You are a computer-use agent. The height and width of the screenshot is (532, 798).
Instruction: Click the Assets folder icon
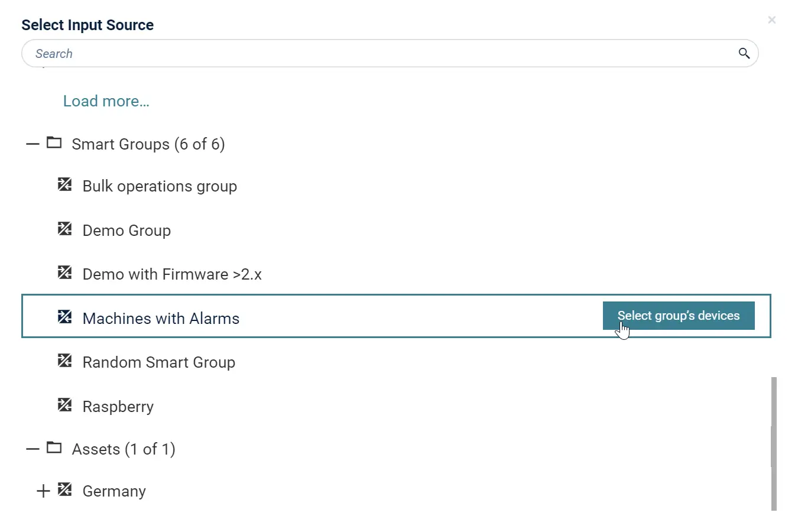[x=54, y=448]
